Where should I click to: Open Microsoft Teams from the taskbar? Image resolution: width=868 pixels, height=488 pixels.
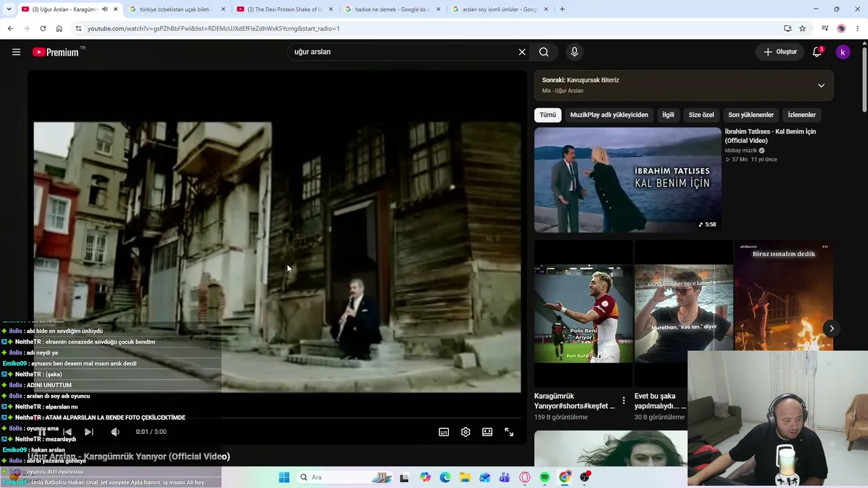(x=505, y=477)
